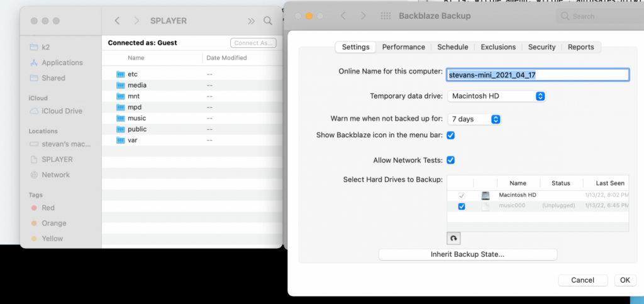Click Inherit Backup State button

point(468,254)
